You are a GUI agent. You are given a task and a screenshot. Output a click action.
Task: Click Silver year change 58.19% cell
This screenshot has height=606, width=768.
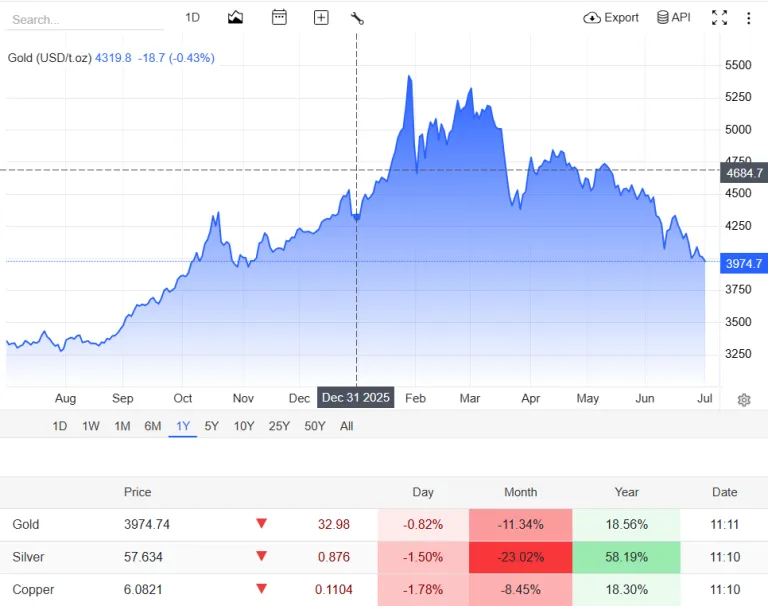tap(626, 557)
